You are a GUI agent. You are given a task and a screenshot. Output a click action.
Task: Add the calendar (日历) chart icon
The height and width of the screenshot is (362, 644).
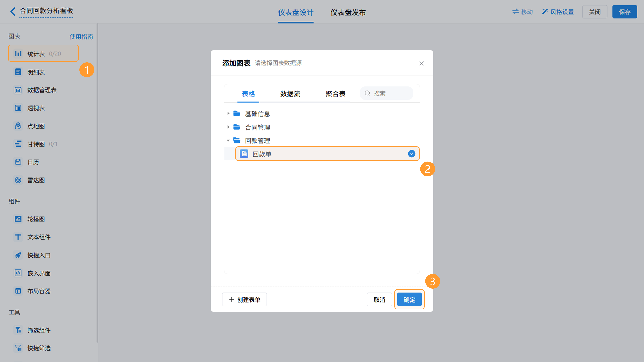coord(18,162)
